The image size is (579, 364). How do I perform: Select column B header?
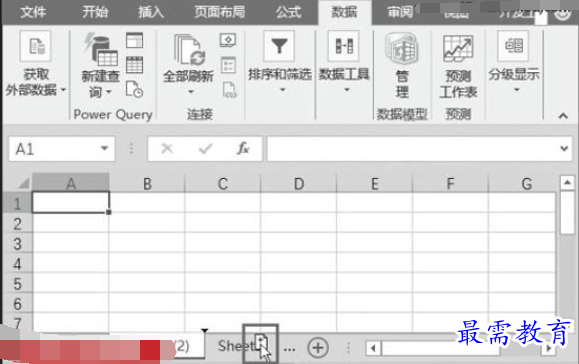(147, 183)
